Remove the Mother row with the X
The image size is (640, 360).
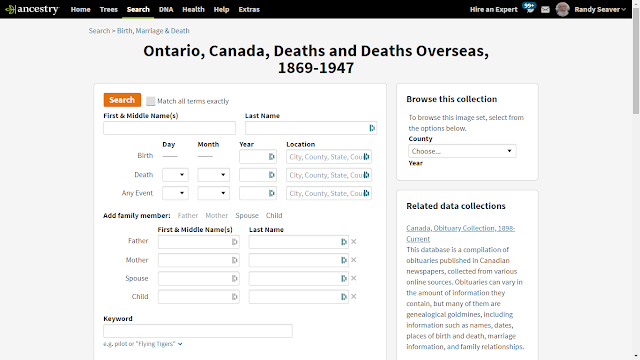354,260
